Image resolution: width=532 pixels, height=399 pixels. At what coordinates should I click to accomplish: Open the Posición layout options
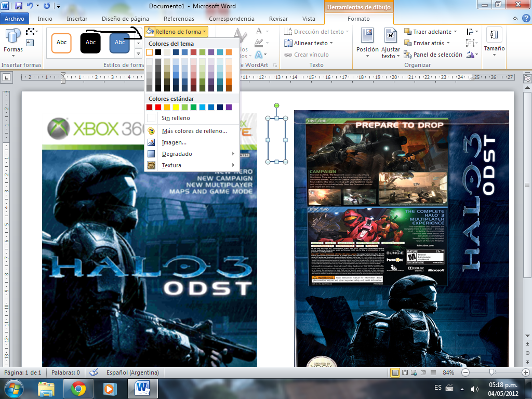pos(367,43)
